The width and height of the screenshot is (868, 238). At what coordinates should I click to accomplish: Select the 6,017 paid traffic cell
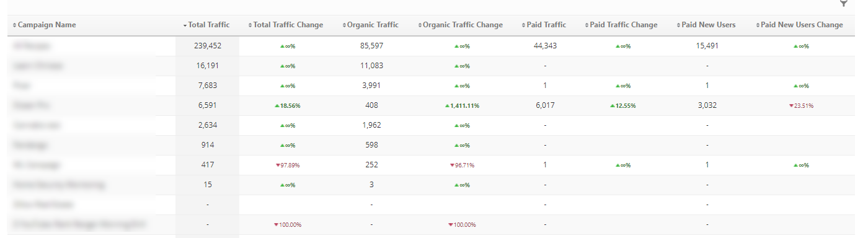tap(544, 105)
